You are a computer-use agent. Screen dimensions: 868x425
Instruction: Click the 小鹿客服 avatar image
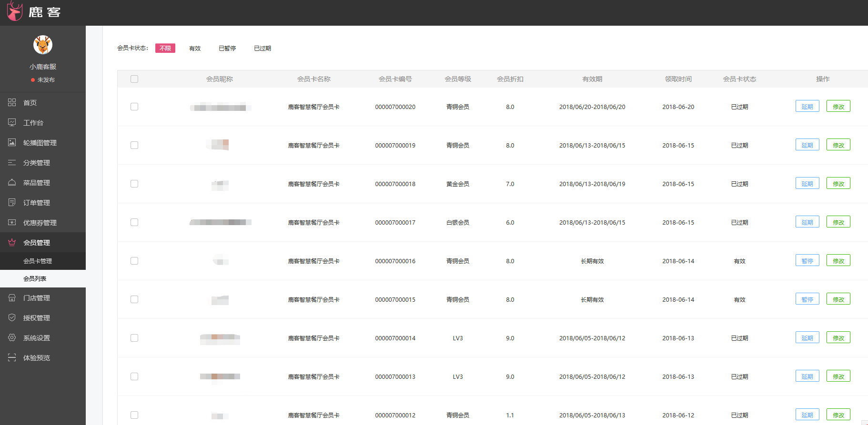coord(43,45)
